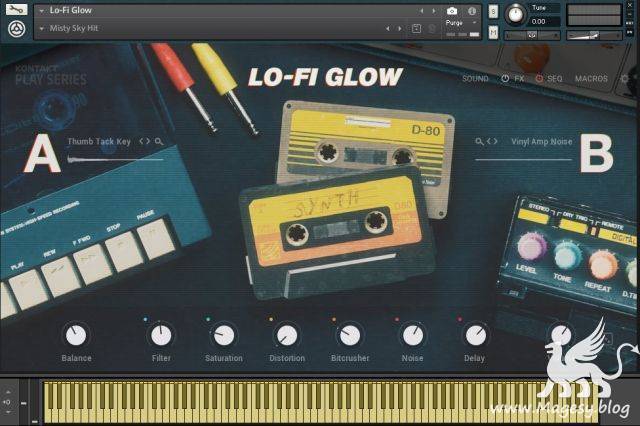The width and height of the screenshot is (640, 426).
Task: Switch to the SEQ tab
Action: tap(555, 78)
